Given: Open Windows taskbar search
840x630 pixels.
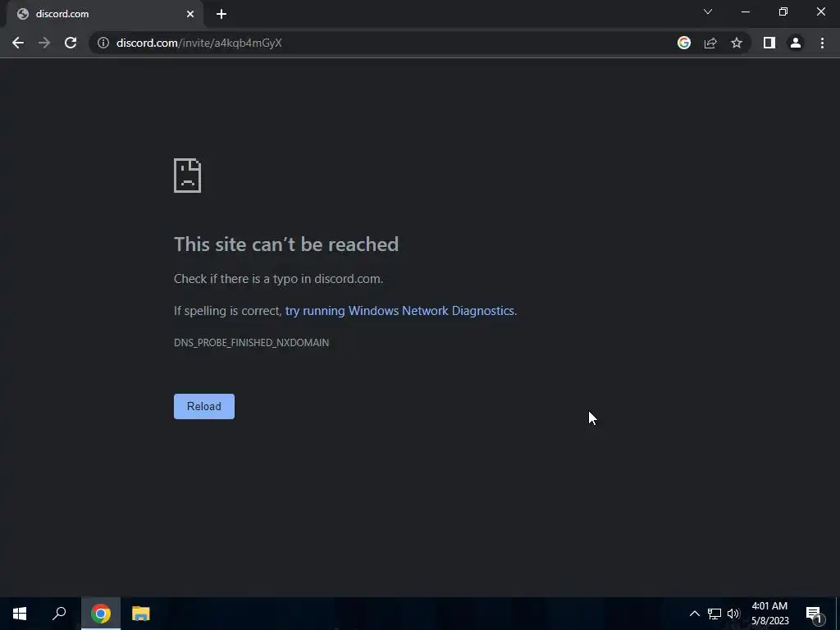Looking at the screenshot, I should [x=59, y=614].
